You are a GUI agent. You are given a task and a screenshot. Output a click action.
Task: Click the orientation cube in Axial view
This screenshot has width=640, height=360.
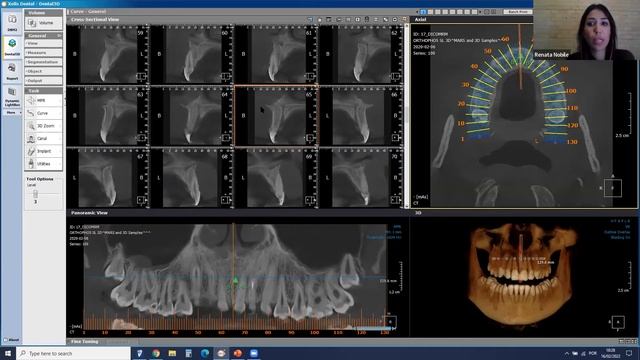613,188
